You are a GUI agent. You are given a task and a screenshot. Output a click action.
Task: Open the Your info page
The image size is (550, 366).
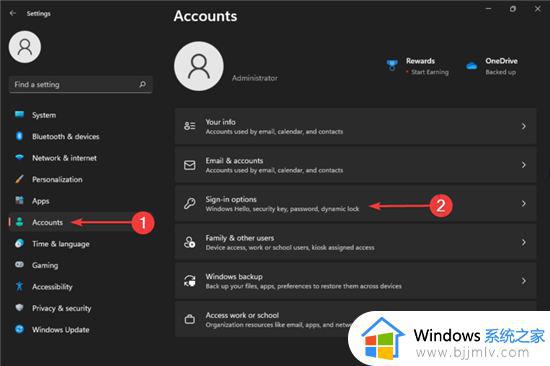355,126
